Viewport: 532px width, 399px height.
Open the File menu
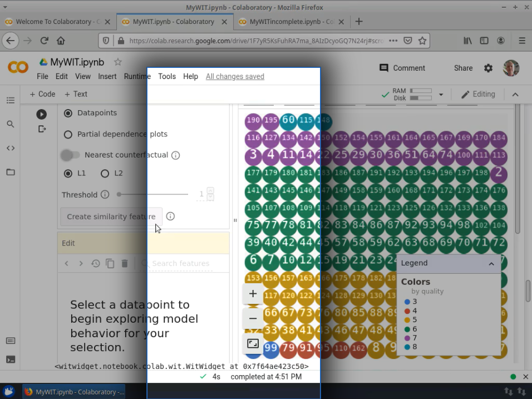tap(42, 76)
